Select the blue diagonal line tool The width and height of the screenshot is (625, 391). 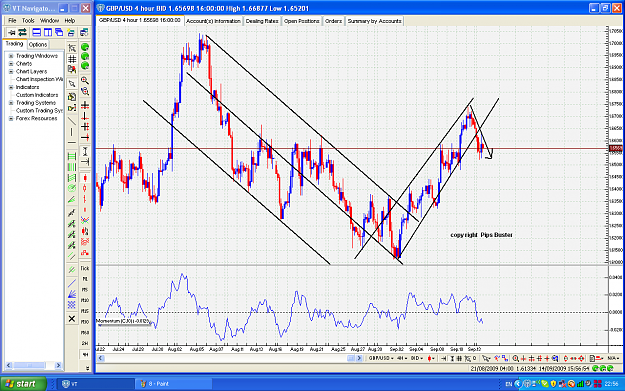[72, 283]
